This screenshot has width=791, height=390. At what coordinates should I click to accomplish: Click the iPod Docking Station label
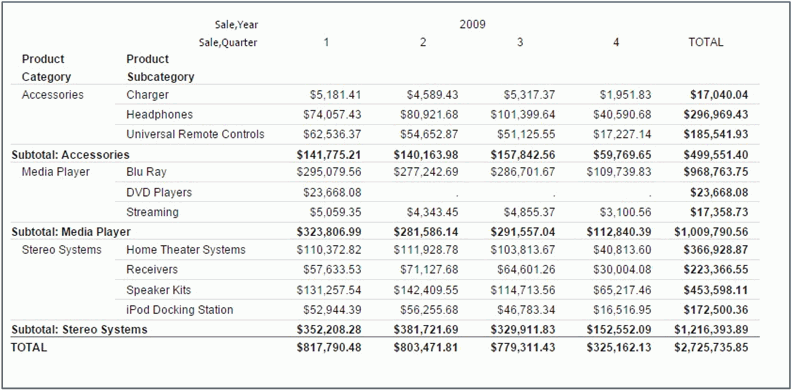[180, 309]
